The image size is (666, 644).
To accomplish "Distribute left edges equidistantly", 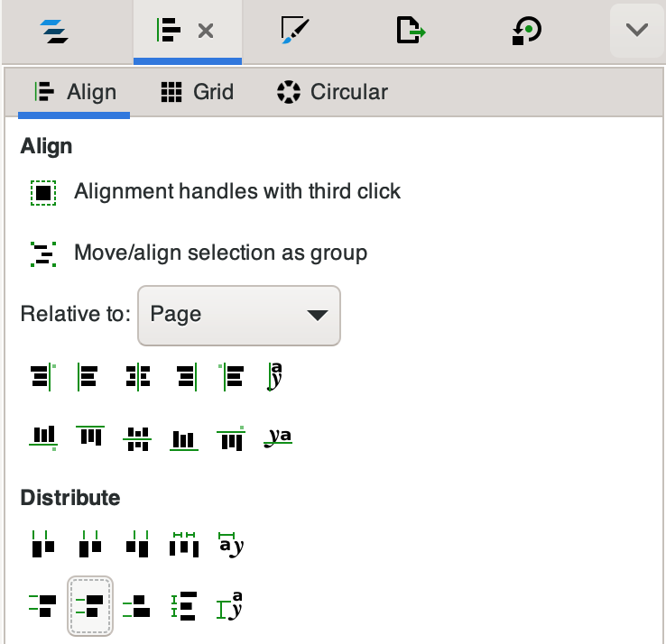I will pos(42,545).
